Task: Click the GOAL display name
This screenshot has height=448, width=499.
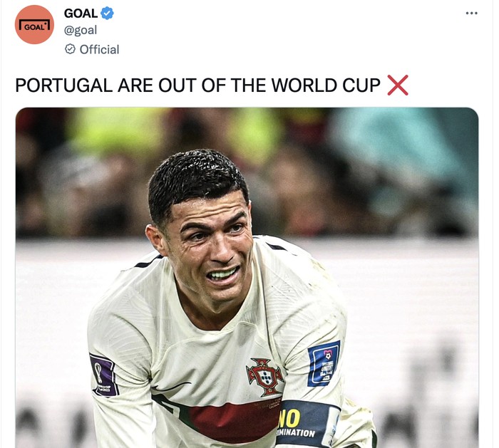Action: point(81,14)
